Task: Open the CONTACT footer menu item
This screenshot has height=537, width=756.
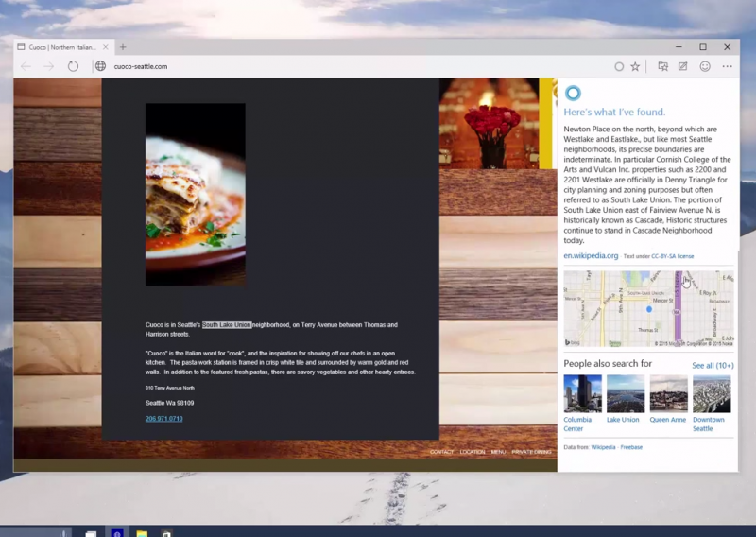Action: coord(441,452)
